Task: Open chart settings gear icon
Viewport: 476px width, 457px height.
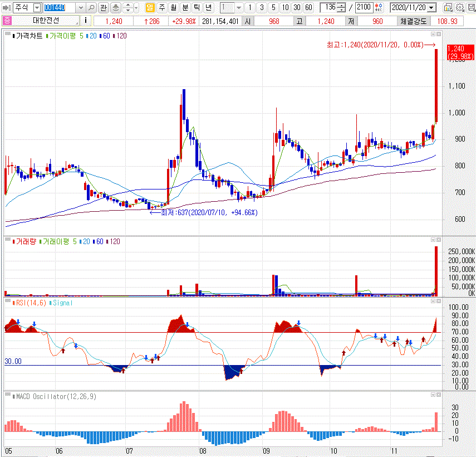Action: pyautogui.click(x=460, y=8)
